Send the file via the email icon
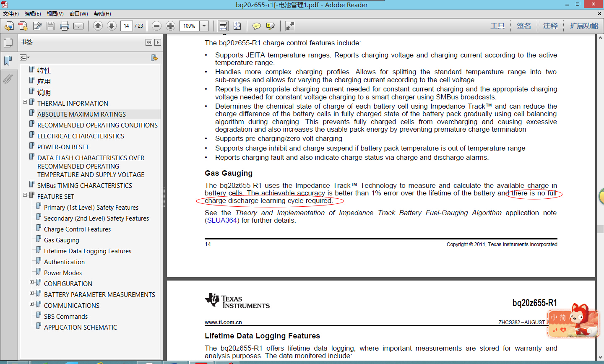604x364 pixels. point(78,26)
